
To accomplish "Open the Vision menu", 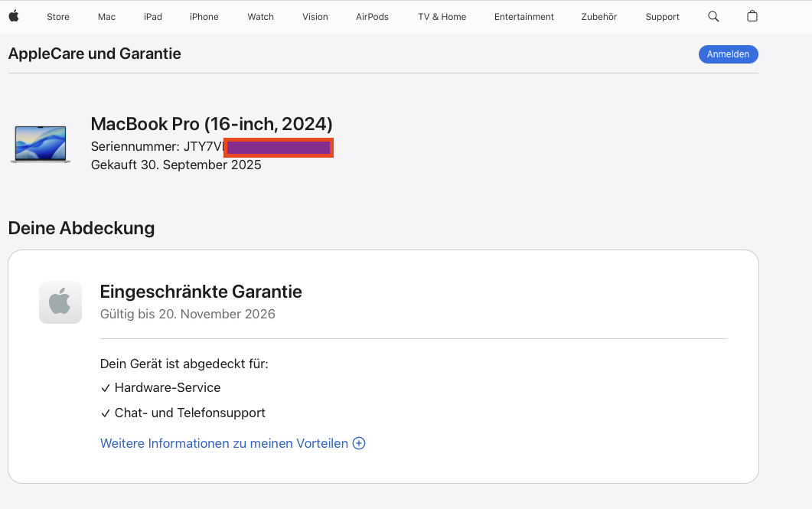I will [x=315, y=17].
